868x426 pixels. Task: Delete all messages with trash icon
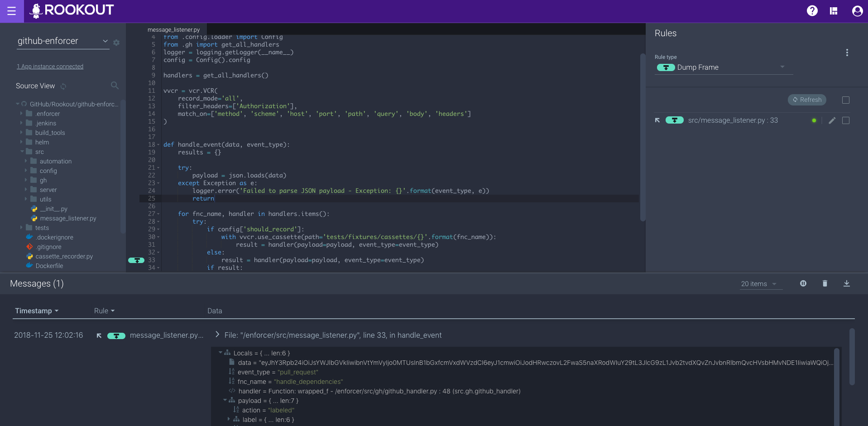click(825, 283)
